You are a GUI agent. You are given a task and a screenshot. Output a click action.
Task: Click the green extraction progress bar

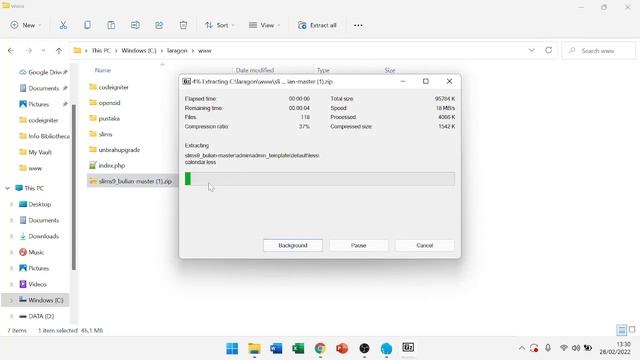[x=320, y=179]
